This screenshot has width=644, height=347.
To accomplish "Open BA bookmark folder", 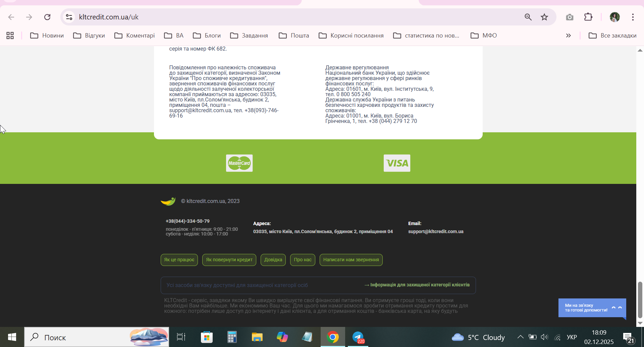I will pos(174,36).
